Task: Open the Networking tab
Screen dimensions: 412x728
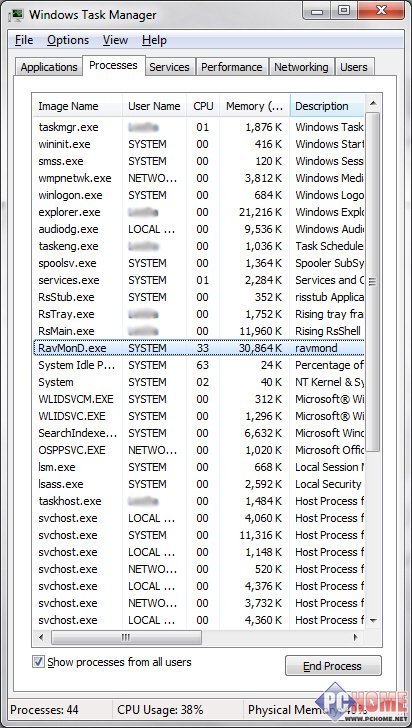Action: coord(301,67)
